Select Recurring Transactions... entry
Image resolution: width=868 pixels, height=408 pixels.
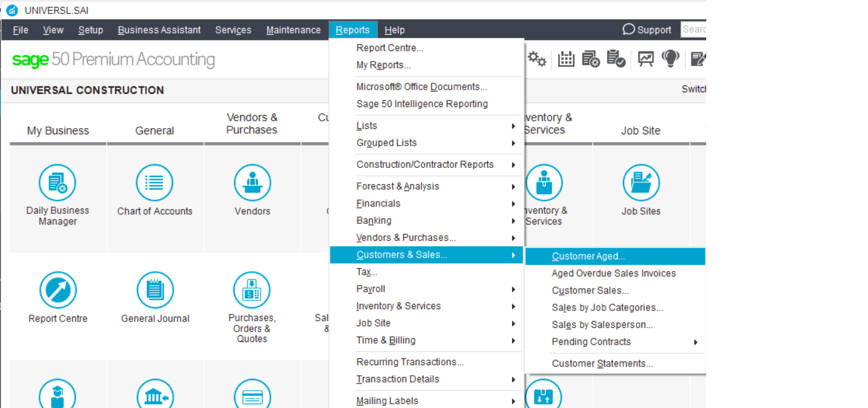click(426, 362)
